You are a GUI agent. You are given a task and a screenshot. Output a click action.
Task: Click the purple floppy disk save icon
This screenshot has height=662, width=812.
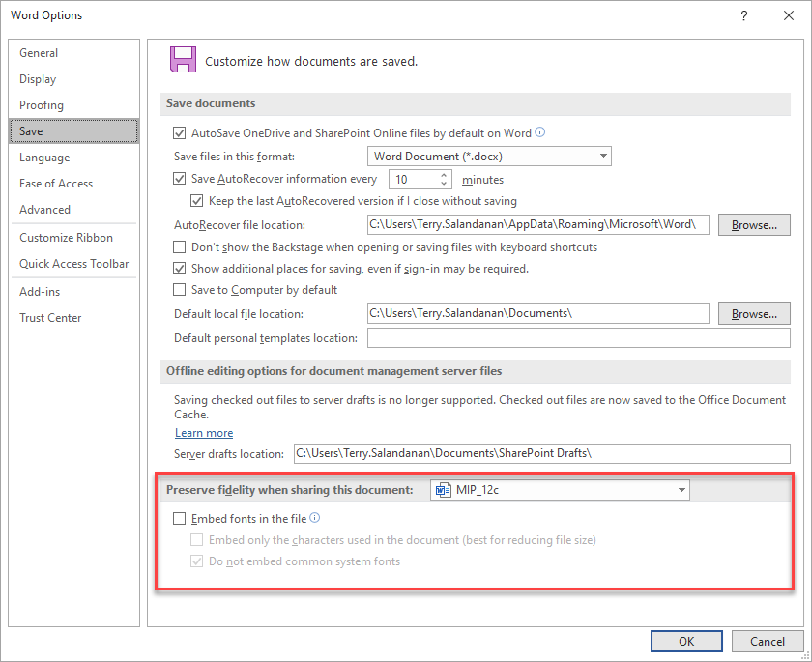[x=184, y=60]
